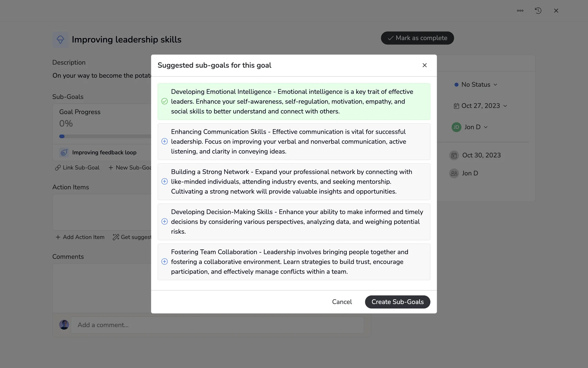Add the Building a Strong Network suggestion
Viewport: 588px width, 368px height.
[x=164, y=182]
